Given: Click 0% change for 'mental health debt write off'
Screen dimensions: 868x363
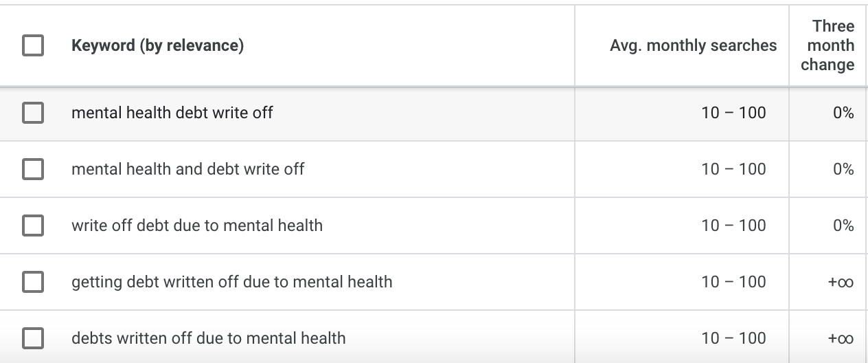Looking at the screenshot, I should click(x=843, y=113).
